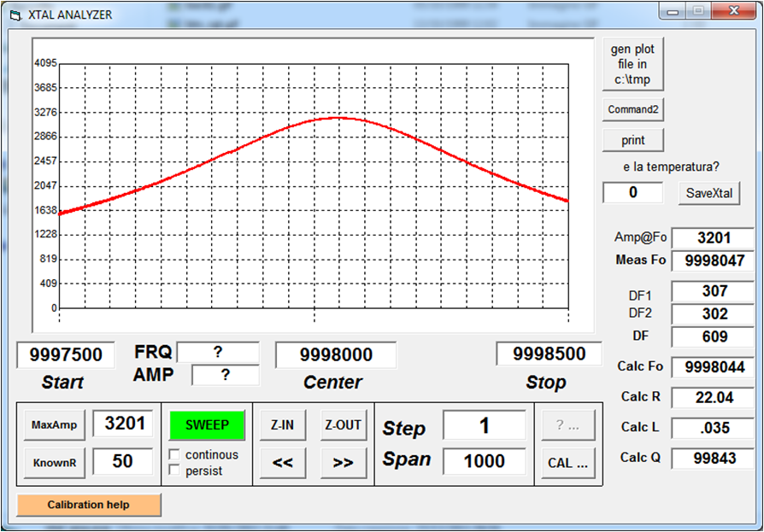Viewport: 764px width, 532px height.
Task: Click the 'Calc Q' label
Action: click(640, 458)
